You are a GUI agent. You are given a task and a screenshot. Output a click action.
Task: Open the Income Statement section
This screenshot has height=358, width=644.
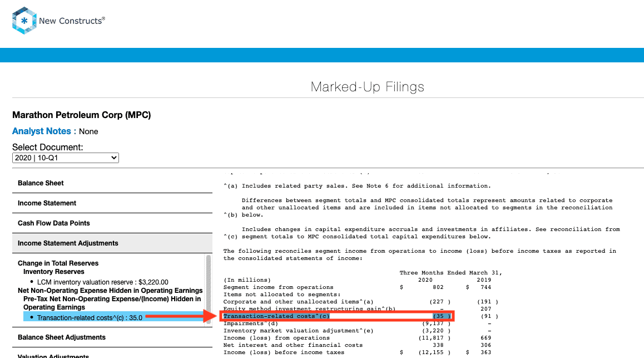coord(112,203)
